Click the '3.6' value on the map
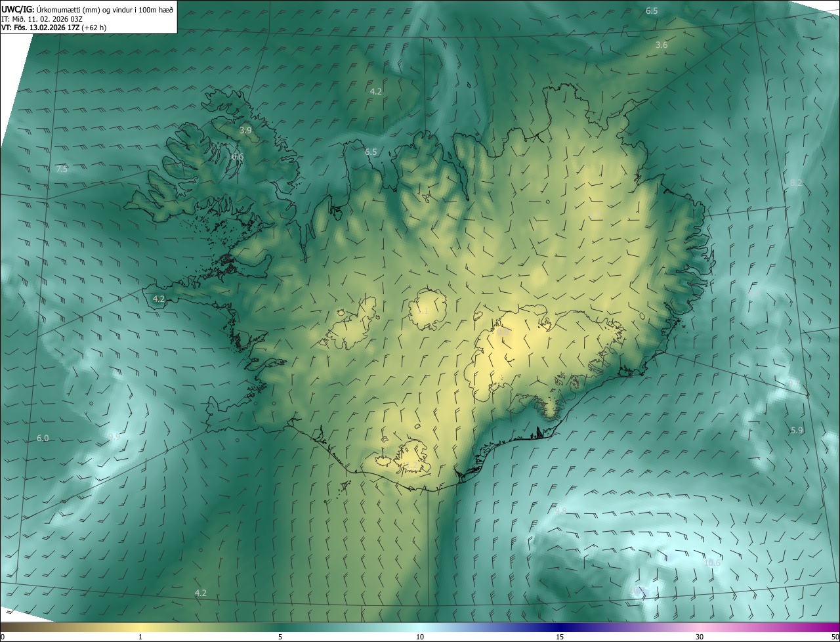 [661, 45]
